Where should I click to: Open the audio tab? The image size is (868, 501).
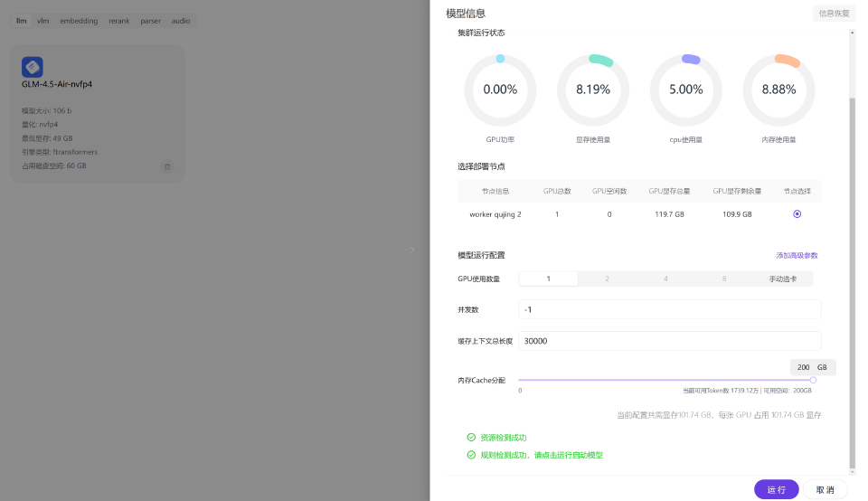[x=181, y=21]
